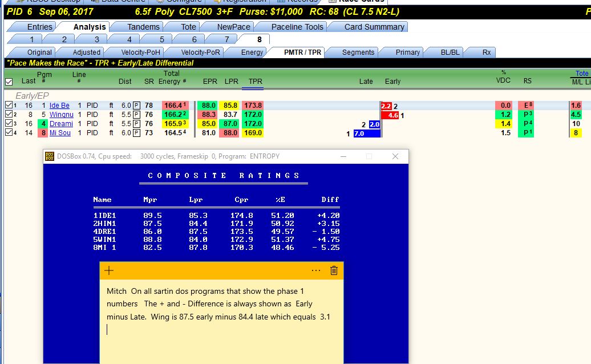This screenshot has width=591, height=364.
Task: Open sticky note menu with three dots
Action: [316, 270]
